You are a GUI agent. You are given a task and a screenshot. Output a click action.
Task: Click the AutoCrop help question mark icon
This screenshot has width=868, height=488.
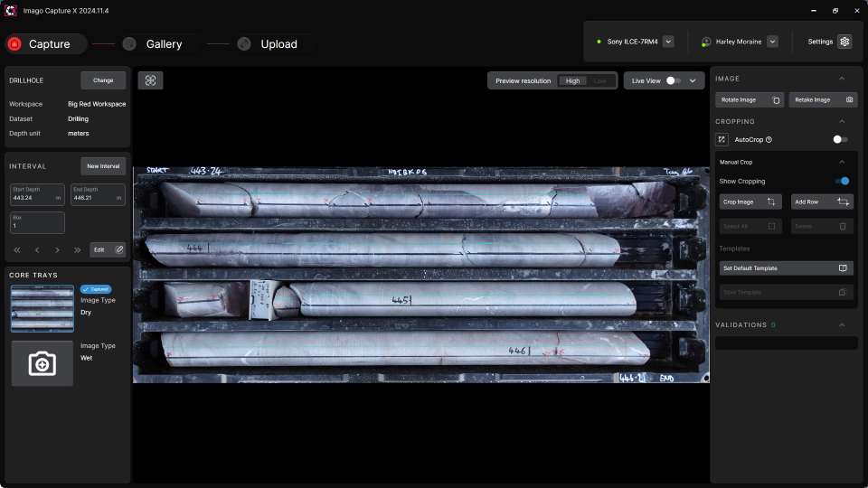tap(769, 140)
